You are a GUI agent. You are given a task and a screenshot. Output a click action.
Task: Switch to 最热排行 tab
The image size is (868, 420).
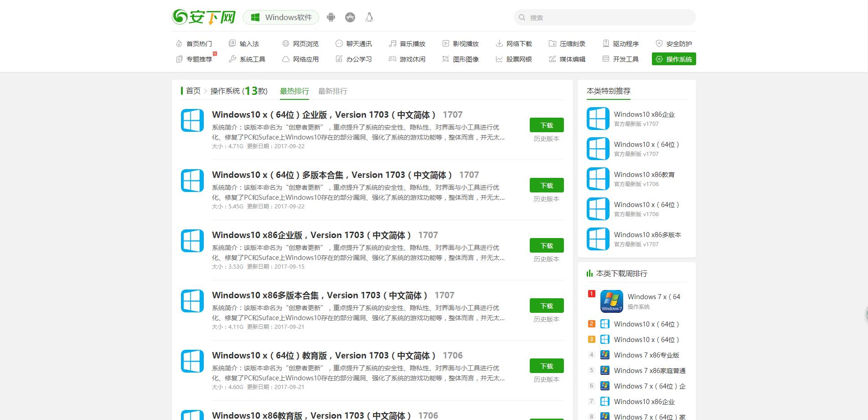coord(294,91)
